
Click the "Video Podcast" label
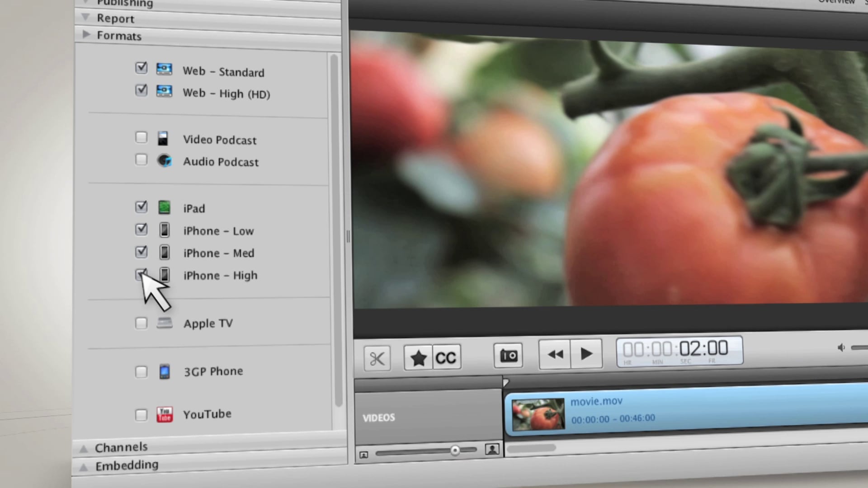(x=220, y=140)
